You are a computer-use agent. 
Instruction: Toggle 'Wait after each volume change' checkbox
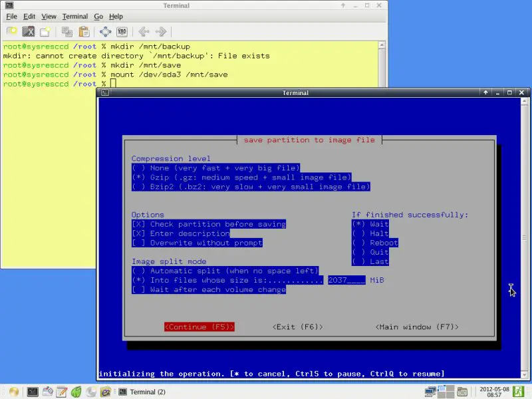(138, 289)
